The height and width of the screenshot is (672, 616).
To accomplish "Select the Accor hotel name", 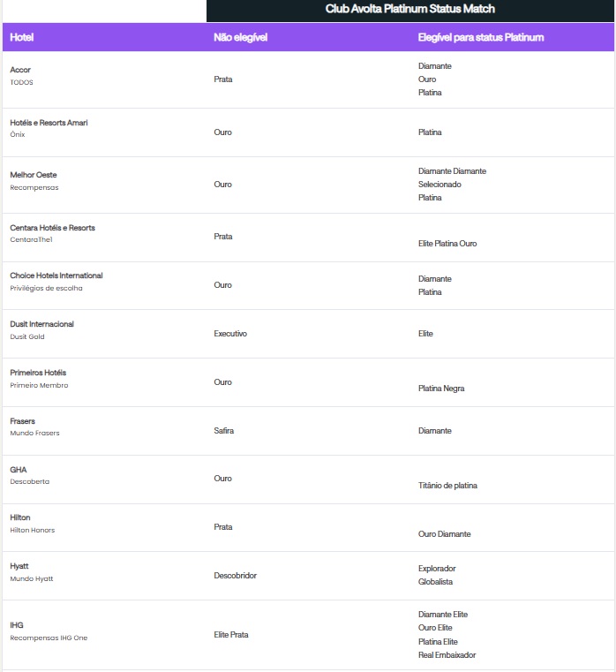I will pyautogui.click(x=20, y=70).
